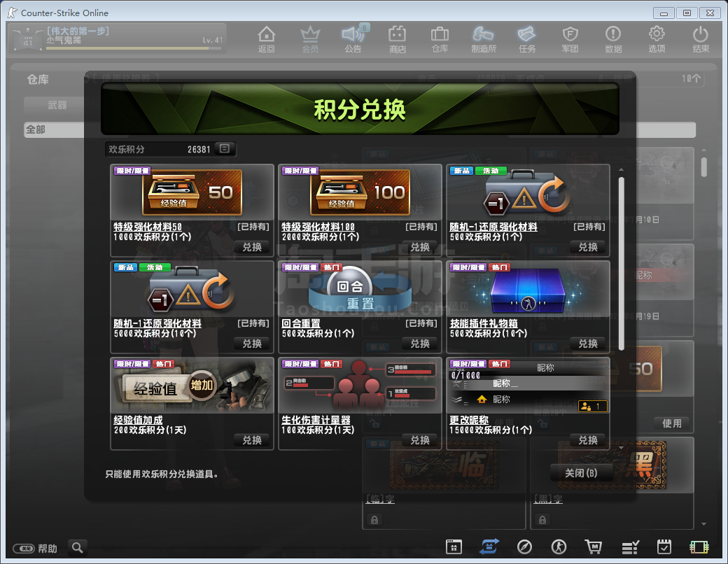
Task: Click the 更改昵称 item name link
Action: click(469, 420)
